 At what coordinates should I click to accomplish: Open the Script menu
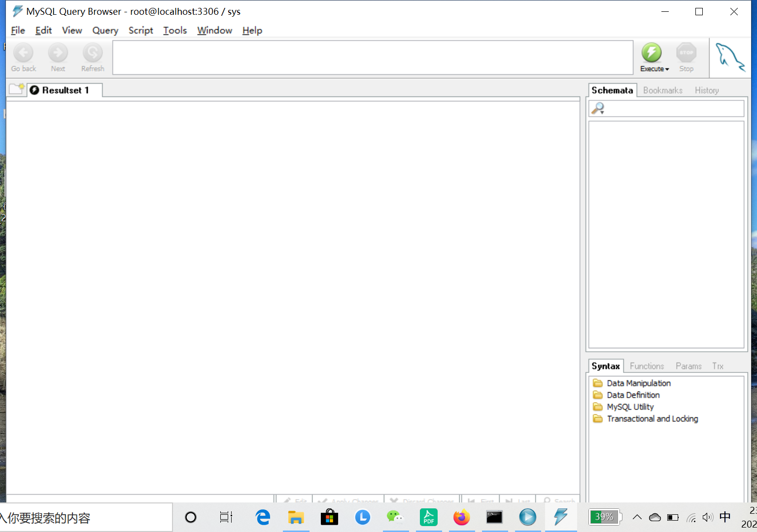point(141,31)
